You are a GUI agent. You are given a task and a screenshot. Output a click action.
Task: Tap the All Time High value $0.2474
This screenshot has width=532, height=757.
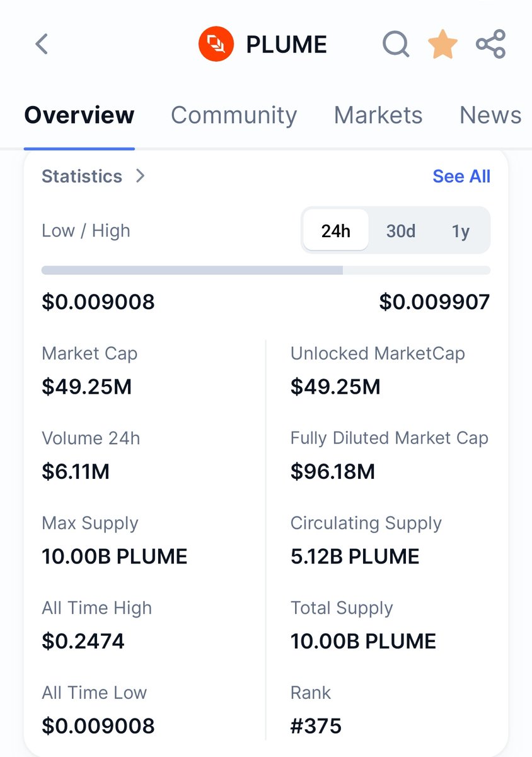pyautogui.click(x=83, y=642)
